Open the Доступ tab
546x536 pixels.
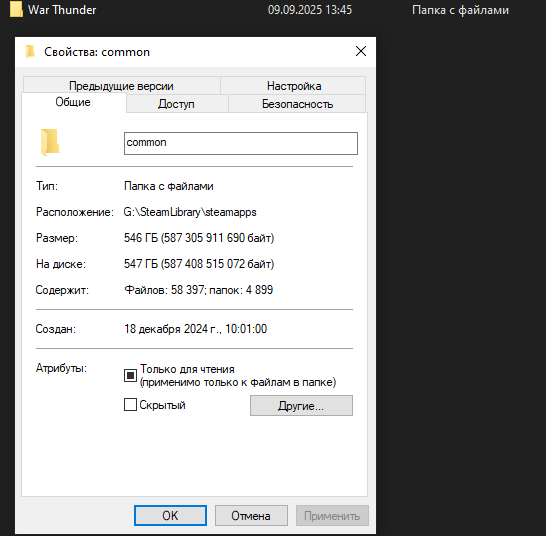pyautogui.click(x=176, y=104)
